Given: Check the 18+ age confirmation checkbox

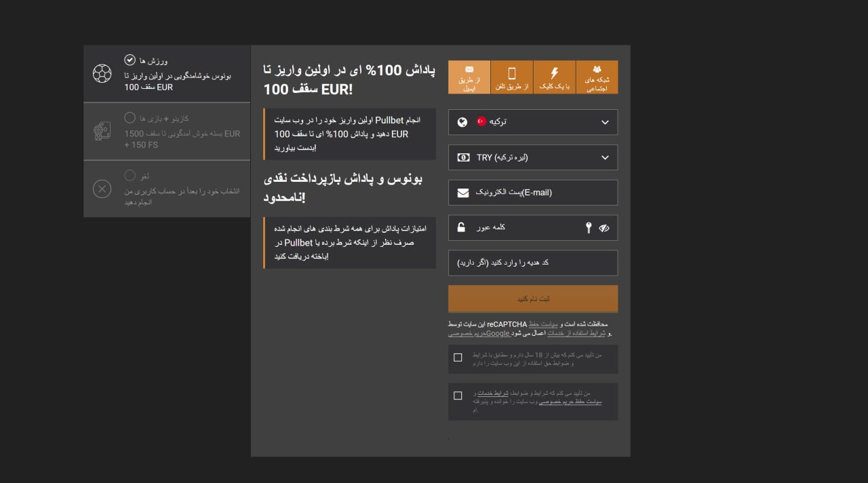Looking at the screenshot, I should [x=458, y=357].
